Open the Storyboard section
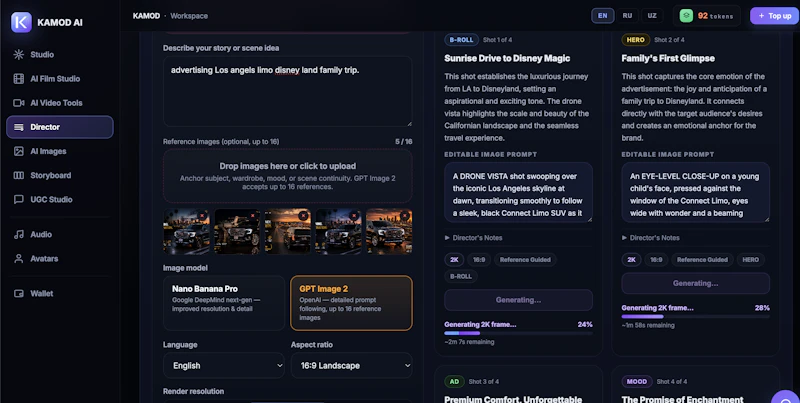Viewport: 800px width, 403px height. pos(60,175)
